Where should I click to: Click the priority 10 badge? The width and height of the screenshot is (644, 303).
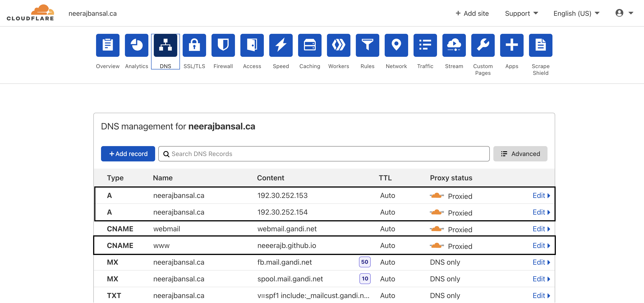click(x=365, y=279)
